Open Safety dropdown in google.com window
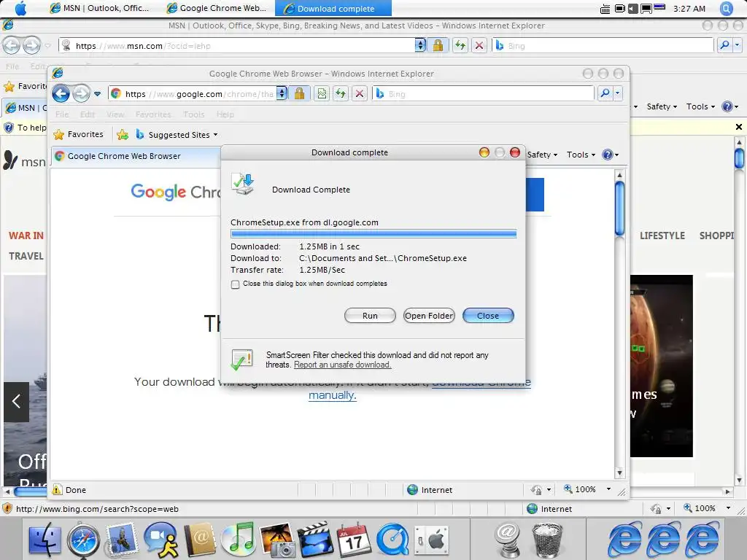747x560 pixels. click(x=542, y=155)
